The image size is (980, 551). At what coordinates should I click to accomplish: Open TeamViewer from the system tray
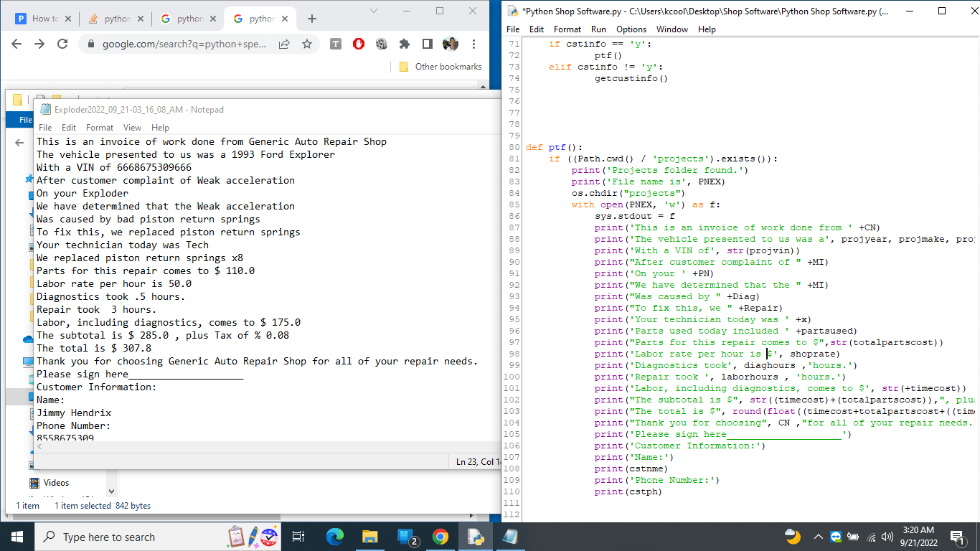[836, 537]
